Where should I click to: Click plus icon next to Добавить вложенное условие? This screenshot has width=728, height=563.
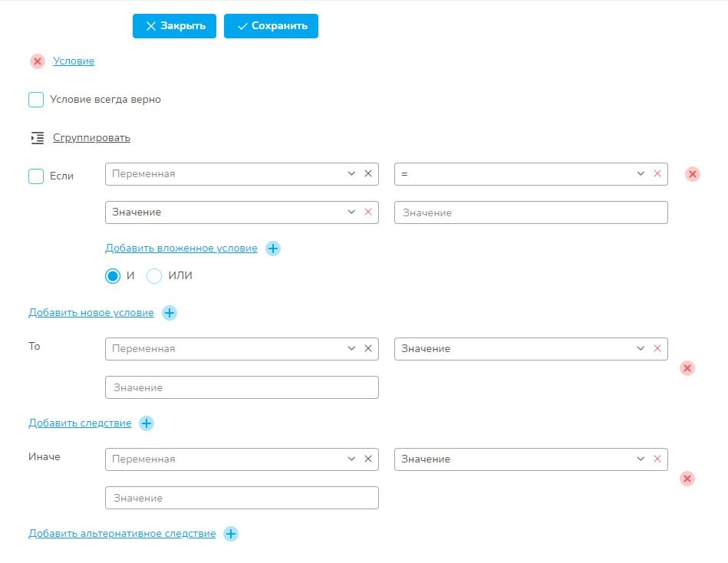(273, 249)
